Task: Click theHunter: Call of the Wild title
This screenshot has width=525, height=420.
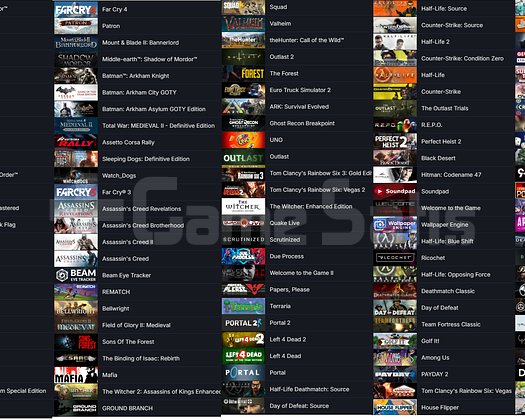Action: [307, 40]
